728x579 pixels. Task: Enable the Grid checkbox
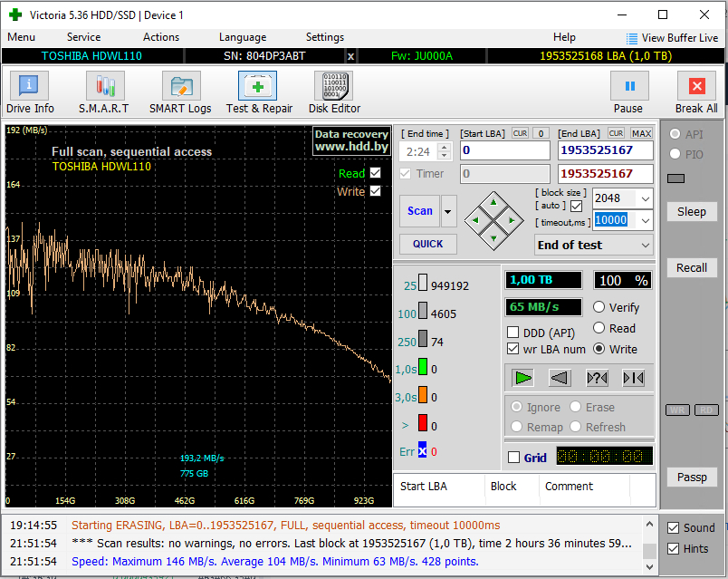point(513,458)
